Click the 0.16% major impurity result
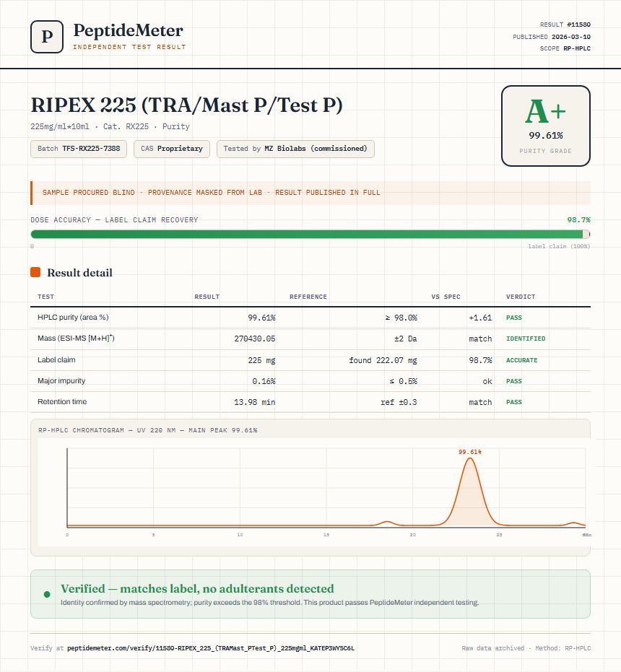Viewport: 621px width, 672px height. click(264, 381)
